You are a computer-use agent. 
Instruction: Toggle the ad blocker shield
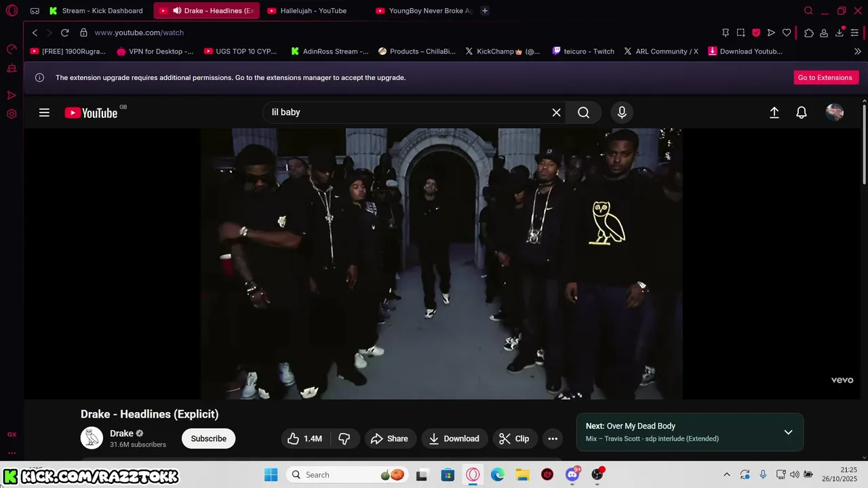[x=756, y=33]
